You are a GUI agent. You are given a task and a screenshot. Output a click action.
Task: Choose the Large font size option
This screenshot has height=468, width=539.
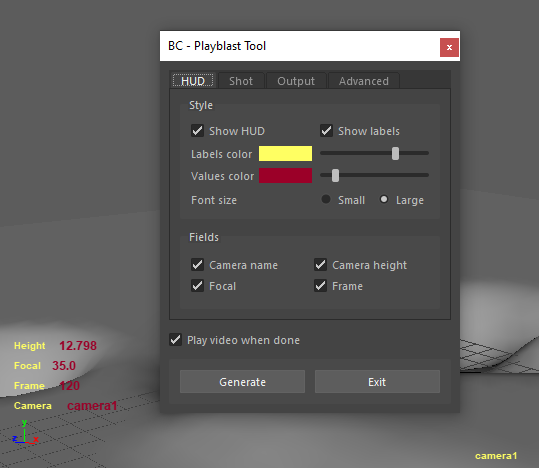(384, 199)
